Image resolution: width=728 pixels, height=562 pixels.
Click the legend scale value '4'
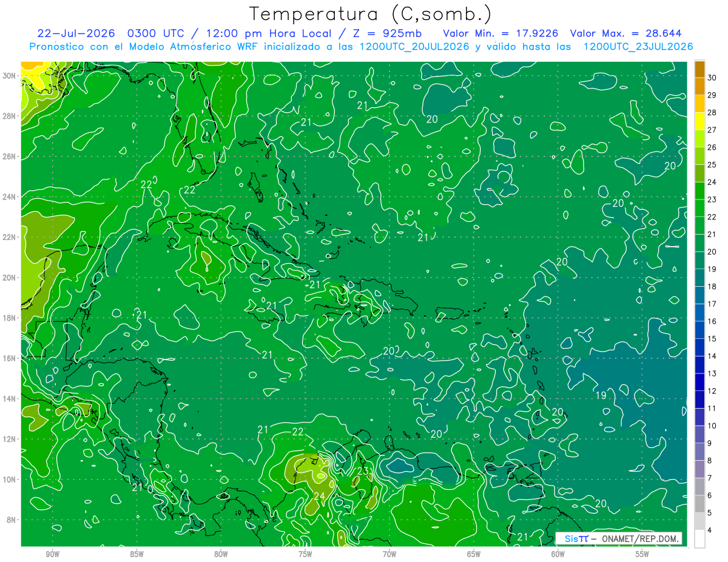pyautogui.click(x=710, y=530)
